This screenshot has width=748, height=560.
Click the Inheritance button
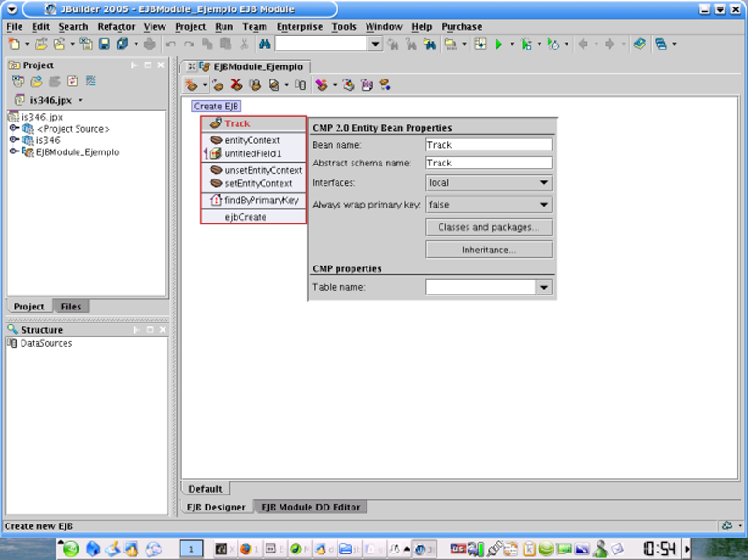489,251
